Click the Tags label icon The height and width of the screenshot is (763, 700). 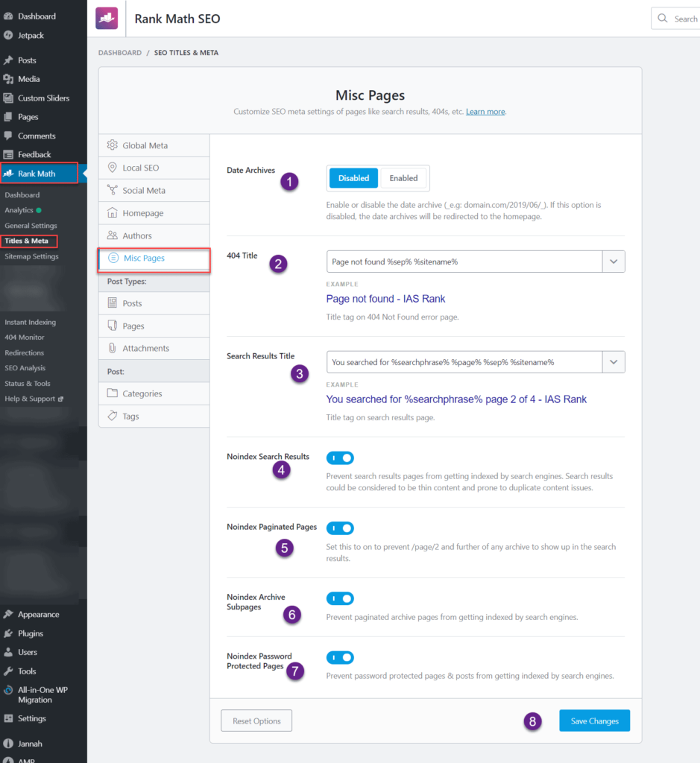coord(113,416)
